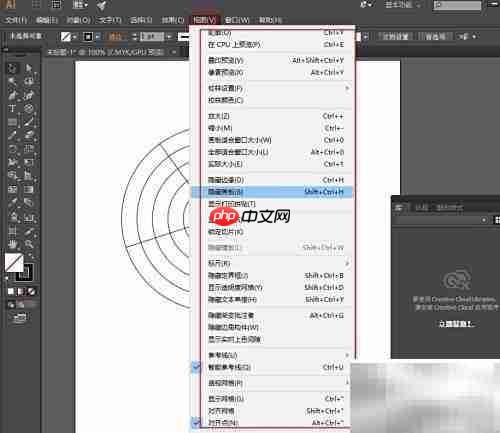Reset to default fill and stroke
The height and width of the screenshot is (433, 500).
pos(7,277)
